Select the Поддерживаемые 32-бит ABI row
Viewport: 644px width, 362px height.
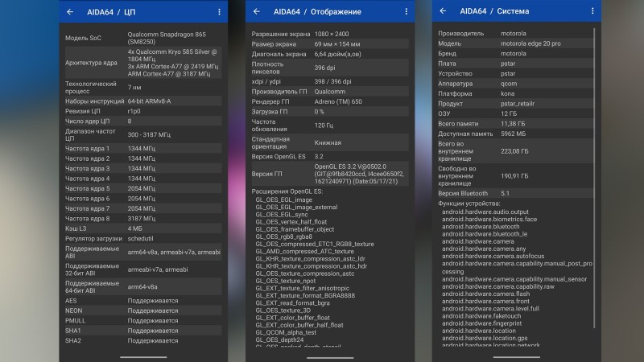143,269
